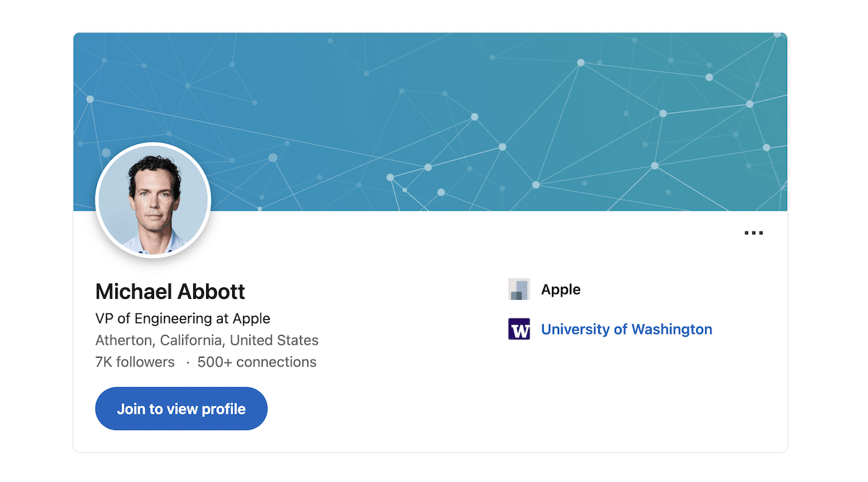The width and height of the screenshot is (868, 482).
Task: Click the VP of Engineering at Apple headline
Action: coord(183,318)
